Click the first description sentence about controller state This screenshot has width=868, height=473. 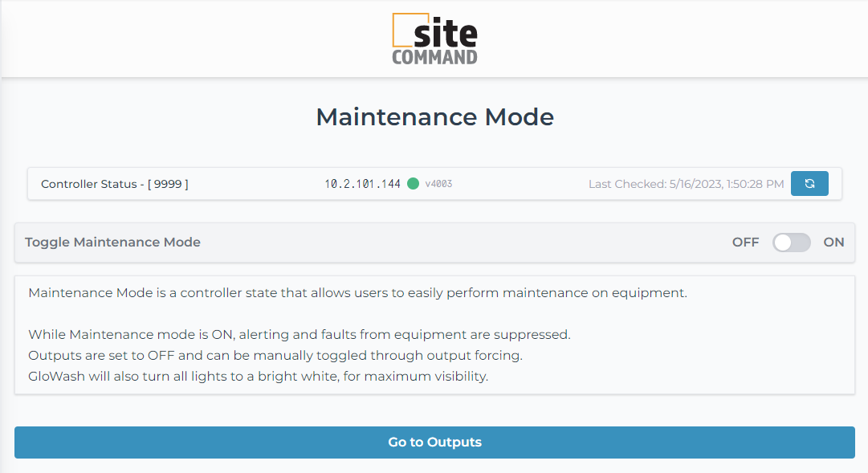click(357, 292)
